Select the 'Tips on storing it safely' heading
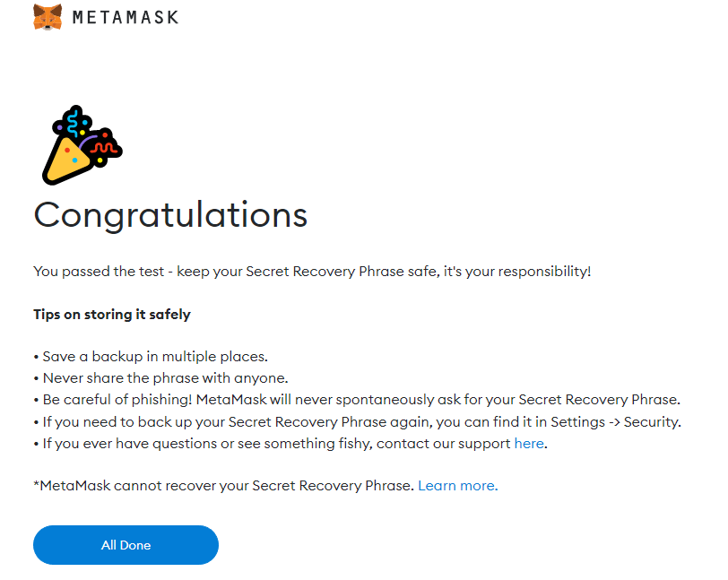Image resolution: width=728 pixels, height=580 pixels. point(112,315)
